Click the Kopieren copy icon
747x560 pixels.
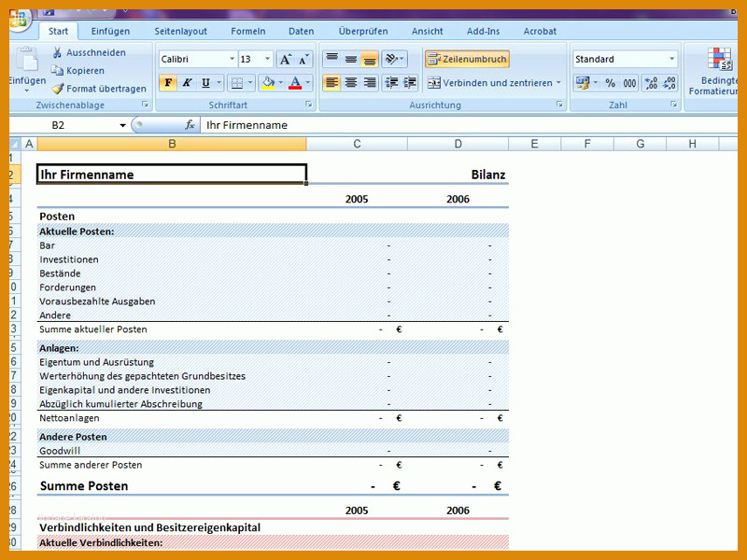(x=57, y=71)
